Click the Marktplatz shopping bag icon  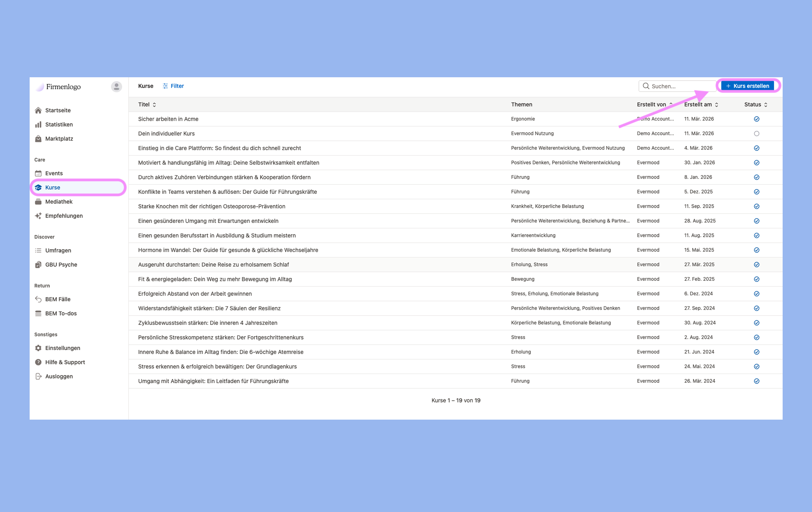coord(38,139)
